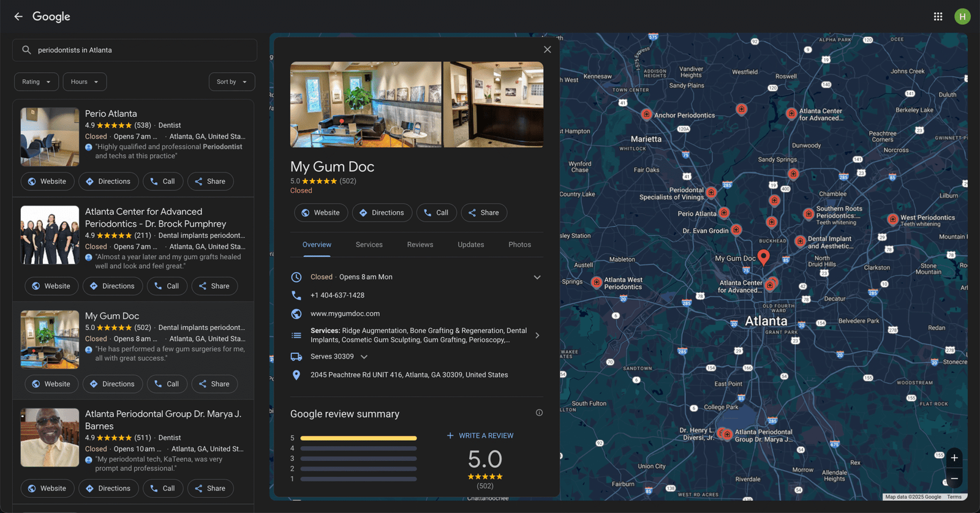
Task: Open Website in the My Gum Doc panel
Action: [x=321, y=213]
